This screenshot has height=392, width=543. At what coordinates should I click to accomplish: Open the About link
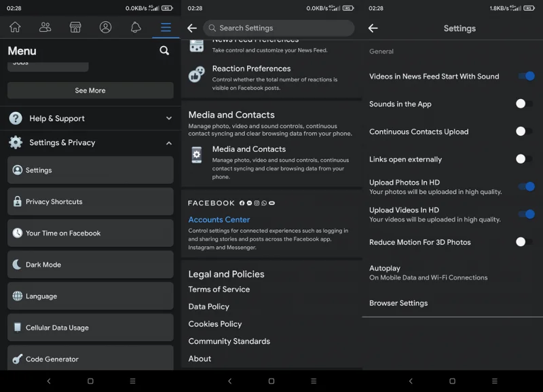tap(200, 359)
